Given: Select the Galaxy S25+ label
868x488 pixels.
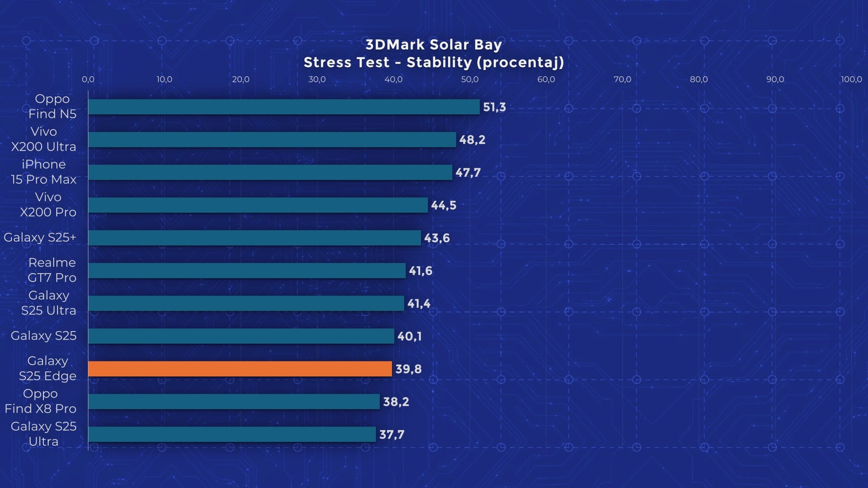Looking at the screenshot, I should coord(40,237).
